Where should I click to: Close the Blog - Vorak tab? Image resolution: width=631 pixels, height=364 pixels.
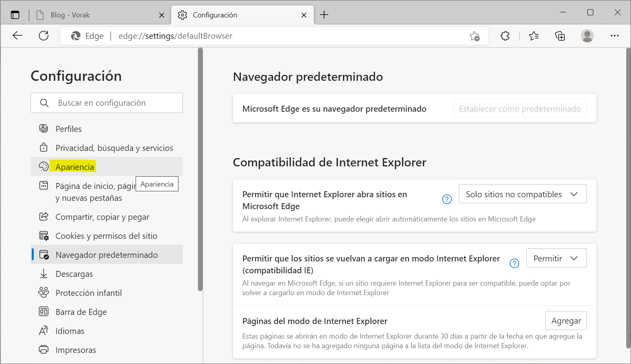pos(161,15)
